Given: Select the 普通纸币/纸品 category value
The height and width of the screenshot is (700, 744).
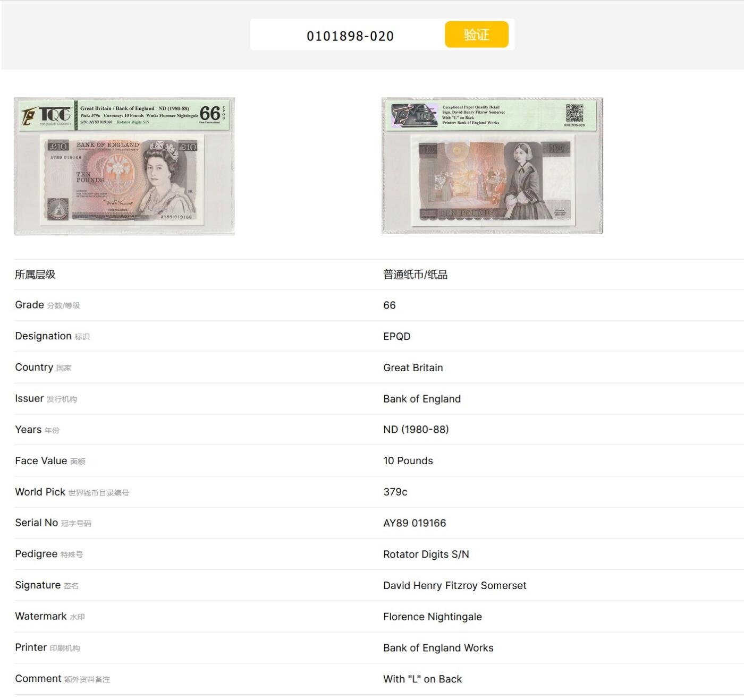Looking at the screenshot, I should tap(416, 275).
